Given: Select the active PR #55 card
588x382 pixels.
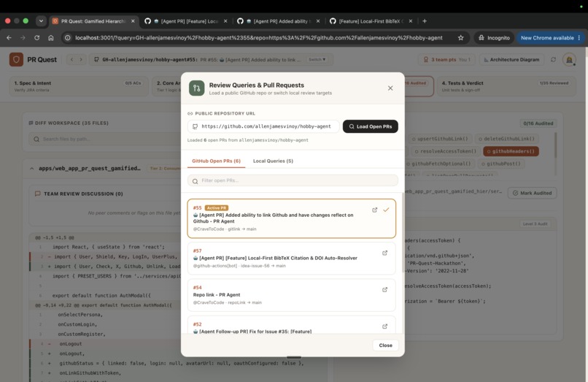Looking at the screenshot, I should pyautogui.click(x=291, y=218).
